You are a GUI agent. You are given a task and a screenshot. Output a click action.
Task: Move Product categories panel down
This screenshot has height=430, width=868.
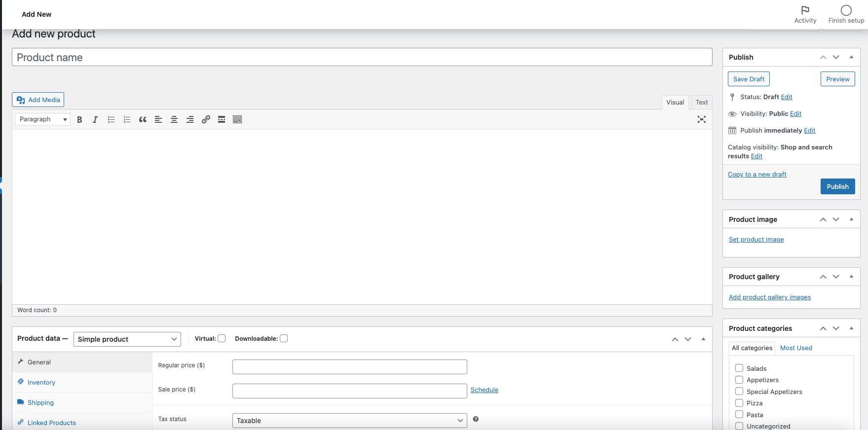[836, 328]
